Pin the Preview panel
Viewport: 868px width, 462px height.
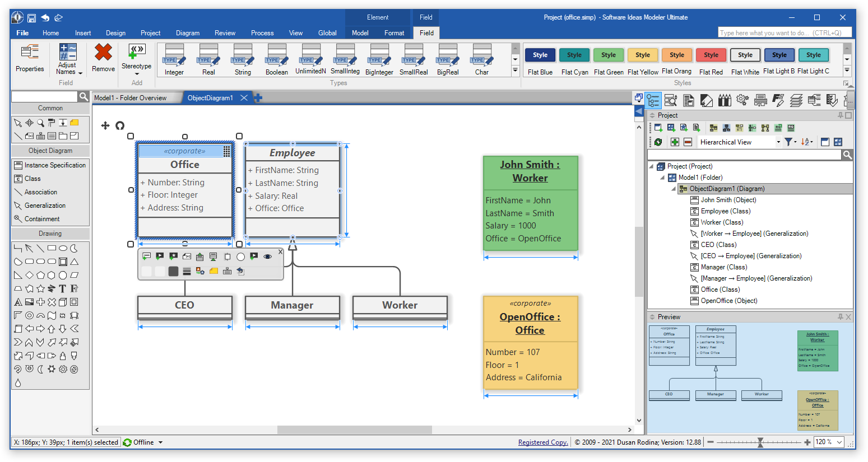pyautogui.click(x=840, y=317)
